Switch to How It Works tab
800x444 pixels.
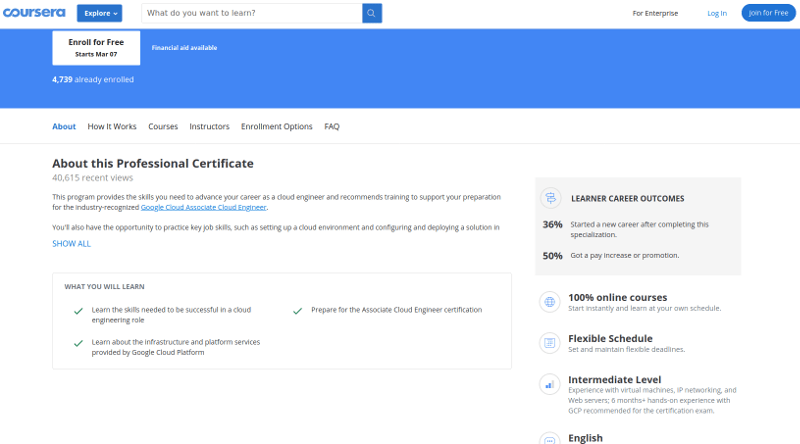(x=112, y=127)
